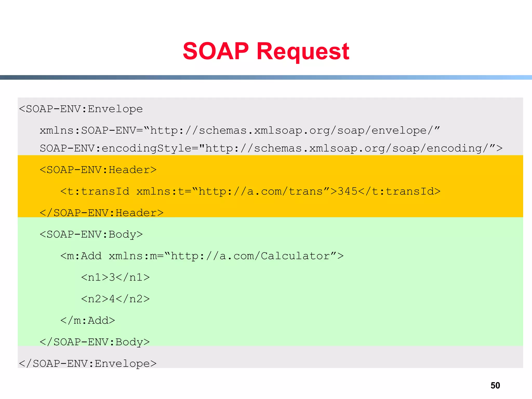Click the closing SOAP-ENV:Envelope tag
The height and width of the screenshot is (399, 532).
(88, 363)
